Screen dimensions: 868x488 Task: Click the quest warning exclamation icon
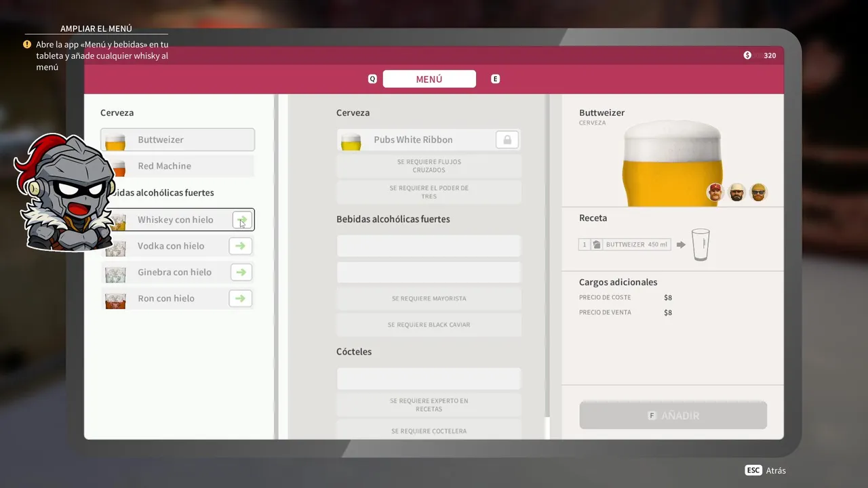[x=27, y=45]
